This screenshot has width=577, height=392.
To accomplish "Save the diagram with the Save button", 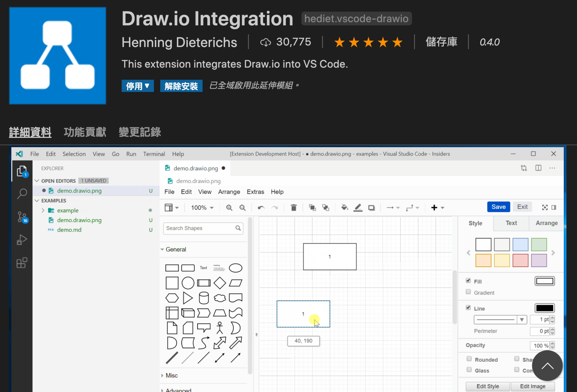I will point(498,207).
